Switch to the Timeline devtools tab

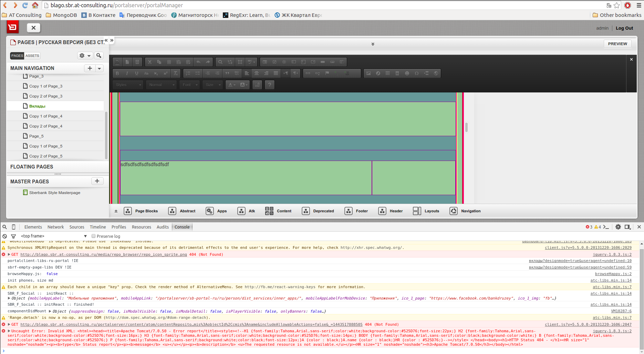coord(98,227)
